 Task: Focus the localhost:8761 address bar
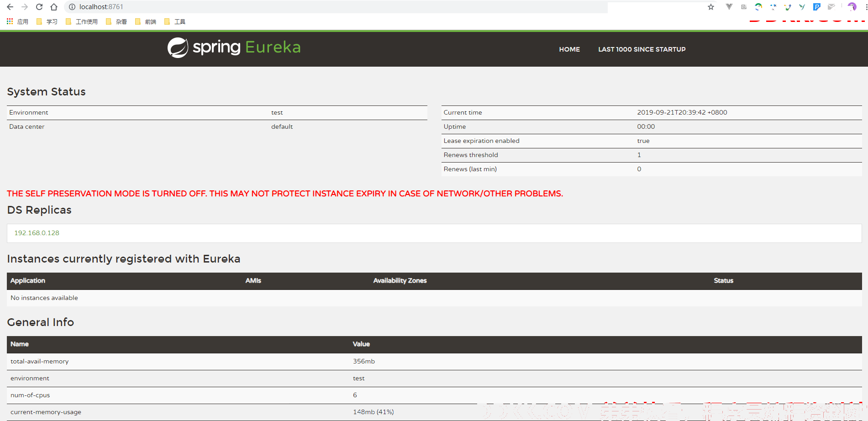(338, 7)
